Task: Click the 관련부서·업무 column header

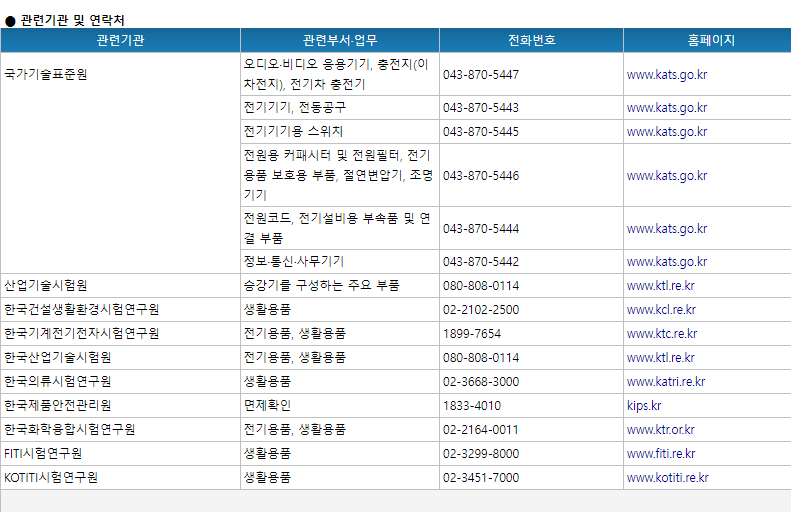Action: tap(340, 40)
